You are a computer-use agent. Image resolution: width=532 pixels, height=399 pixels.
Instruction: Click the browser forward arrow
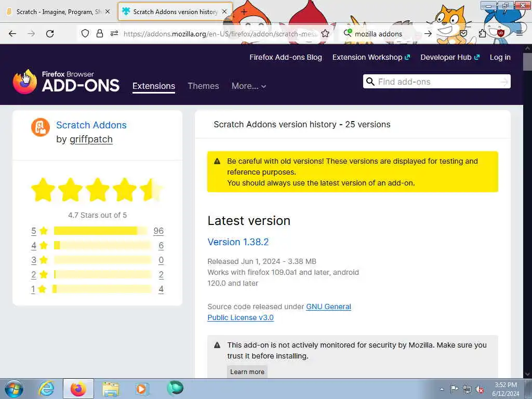coord(31,34)
